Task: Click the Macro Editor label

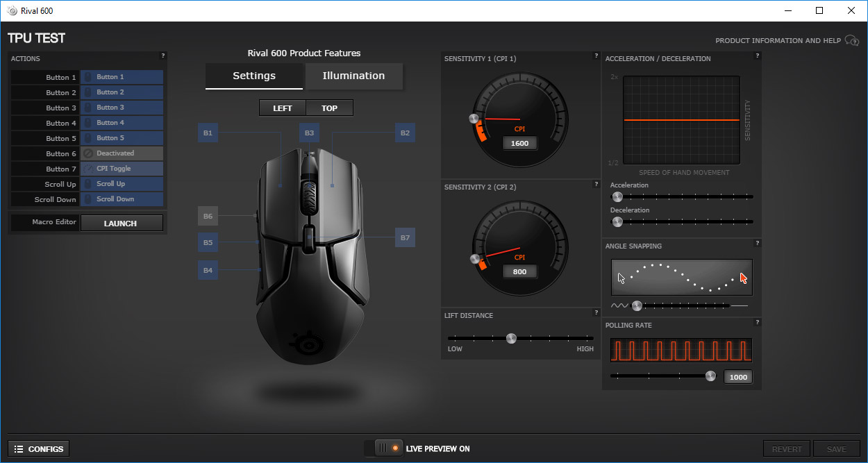Action: point(54,222)
